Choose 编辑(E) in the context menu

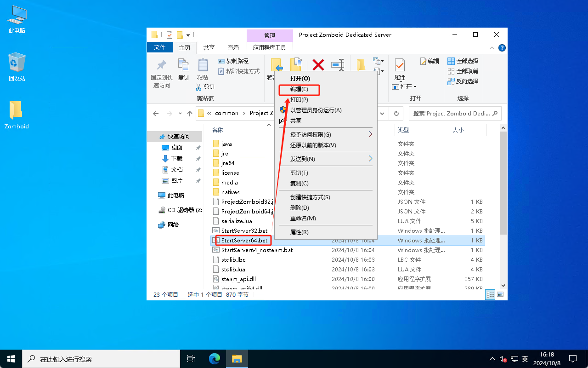[326, 89]
